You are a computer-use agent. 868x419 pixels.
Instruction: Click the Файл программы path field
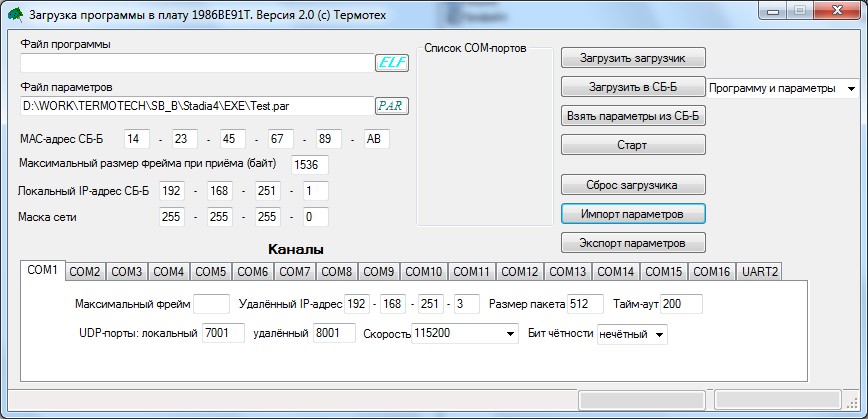coord(198,63)
